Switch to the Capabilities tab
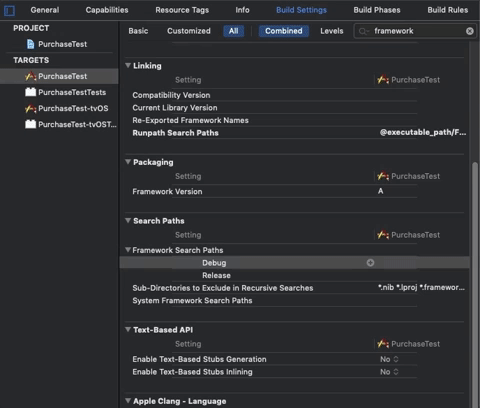480x408 pixels. [107, 10]
